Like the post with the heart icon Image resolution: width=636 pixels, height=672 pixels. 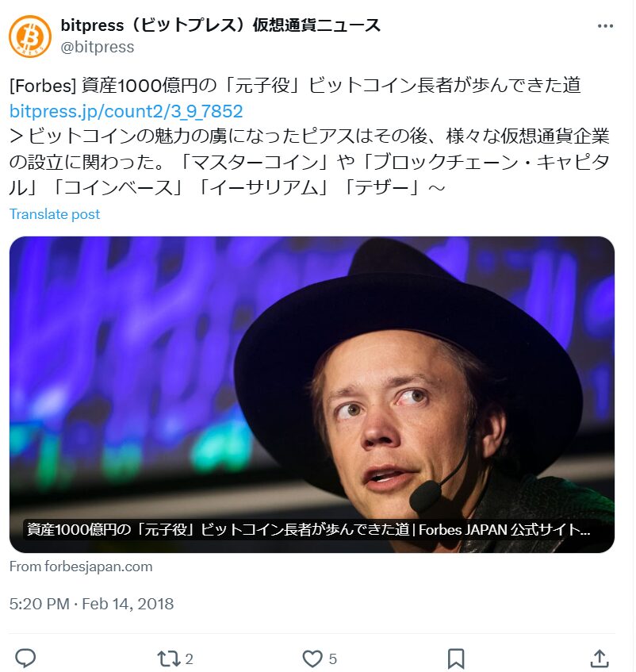coord(312,658)
